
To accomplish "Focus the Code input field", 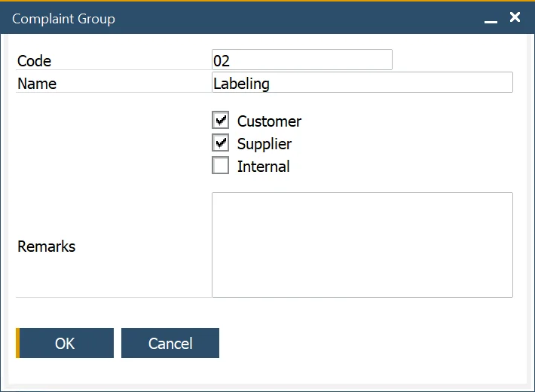I will point(302,60).
